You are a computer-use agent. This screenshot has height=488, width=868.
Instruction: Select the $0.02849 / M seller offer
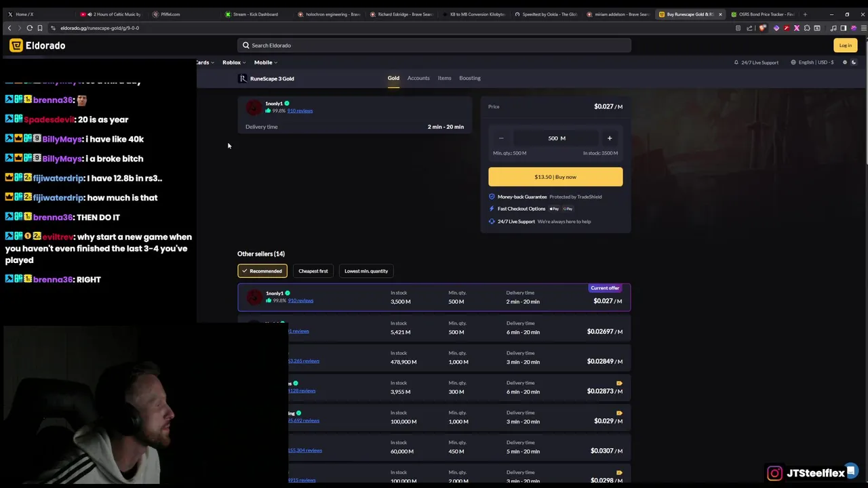tap(434, 358)
